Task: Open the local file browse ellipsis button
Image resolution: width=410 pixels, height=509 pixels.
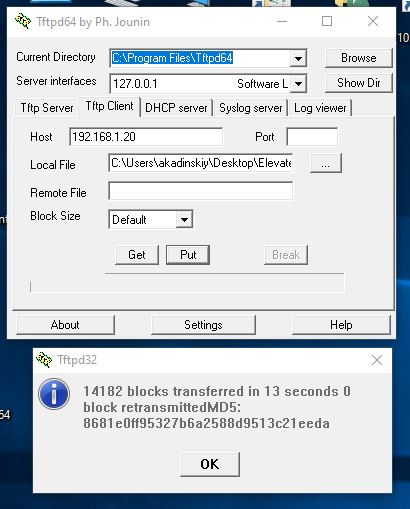Action: coord(326,163)
